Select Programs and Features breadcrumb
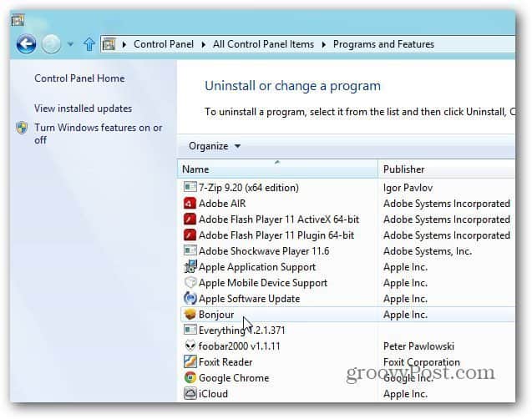The height and width of the screenshot is (419, 532). [x=383, y=44]
